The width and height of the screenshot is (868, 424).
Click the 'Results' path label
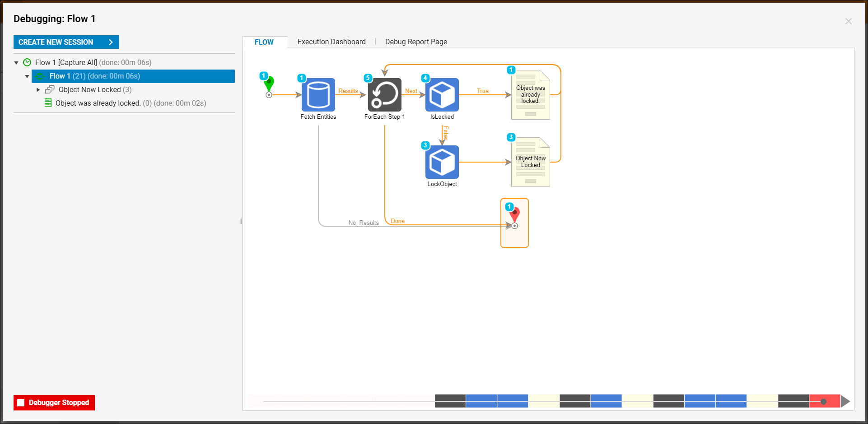(348, 91)
